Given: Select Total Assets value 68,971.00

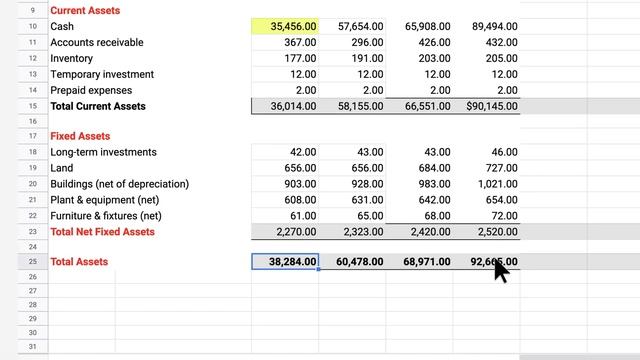Looking at the screenshot, I should pos(427,262).
